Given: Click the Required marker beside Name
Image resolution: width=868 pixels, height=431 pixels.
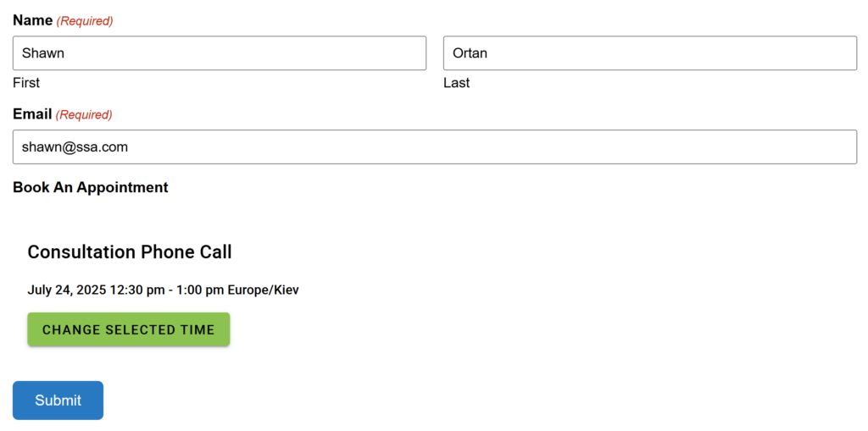Looking at the screenshot, I should tap(85, 20).
